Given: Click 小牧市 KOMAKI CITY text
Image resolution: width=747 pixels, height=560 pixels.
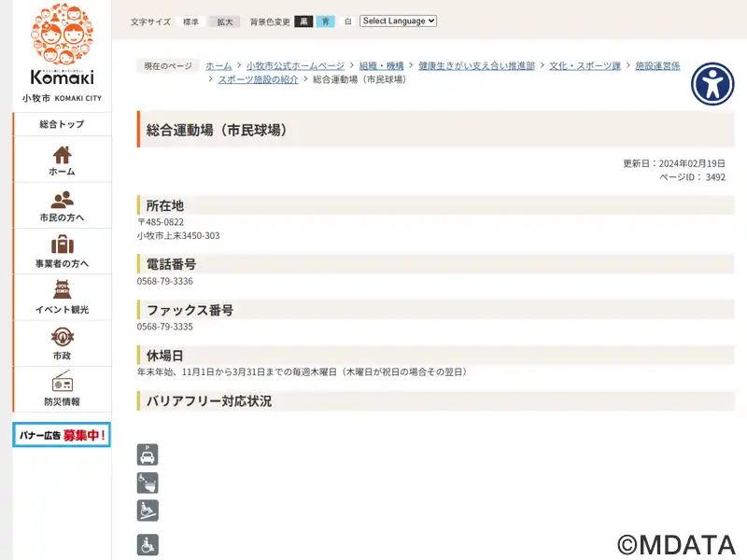Looking at the screenshot, I should (x=62, y=98).
